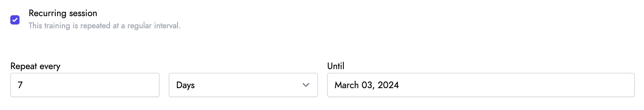644x110 pixels.
Task: Click empty area of Until date input
Action: tap(517, 85)
